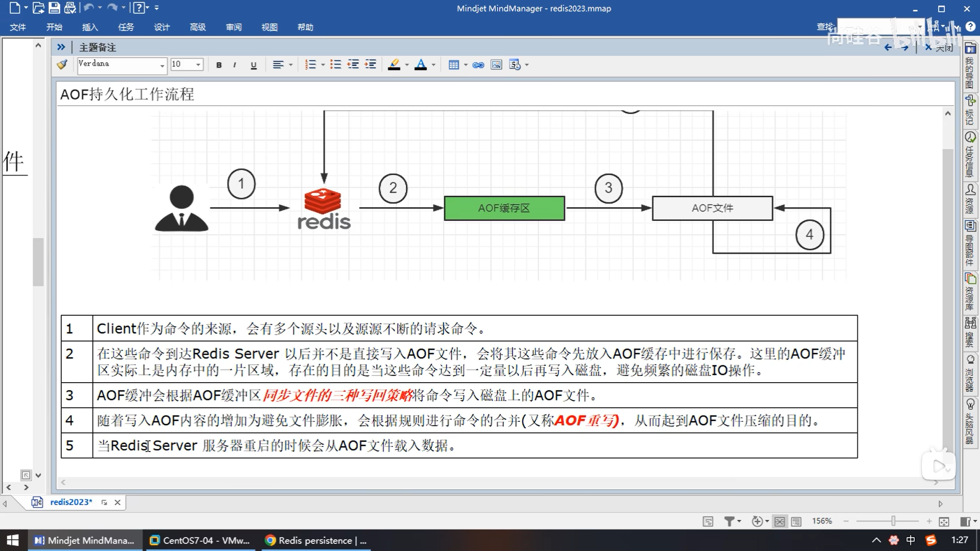Toggle underline formatting
Viewport: 980px width, 551px height.
click(x=254, y=65)
